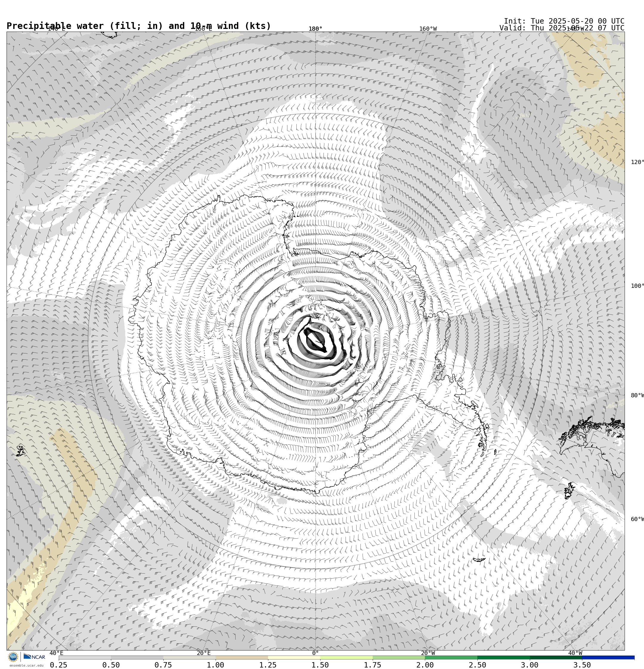Click the 1.25 colorbar tick label
644x669 pixels.
point(268,665)
